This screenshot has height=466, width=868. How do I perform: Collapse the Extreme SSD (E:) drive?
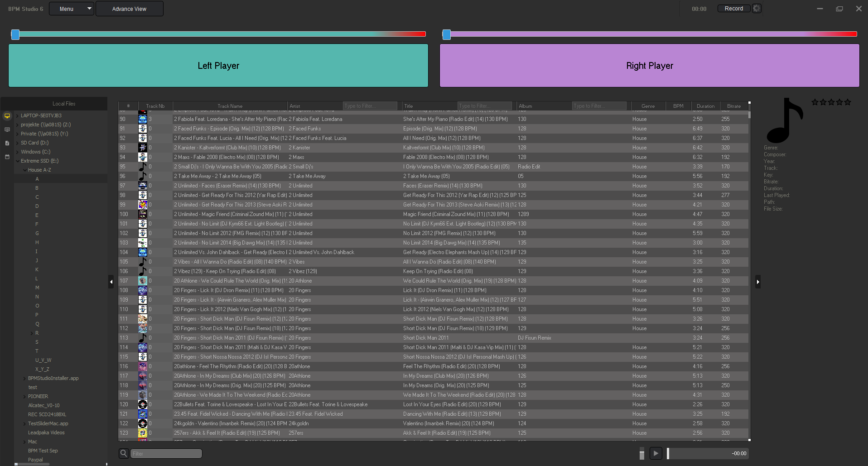[18, 161]
